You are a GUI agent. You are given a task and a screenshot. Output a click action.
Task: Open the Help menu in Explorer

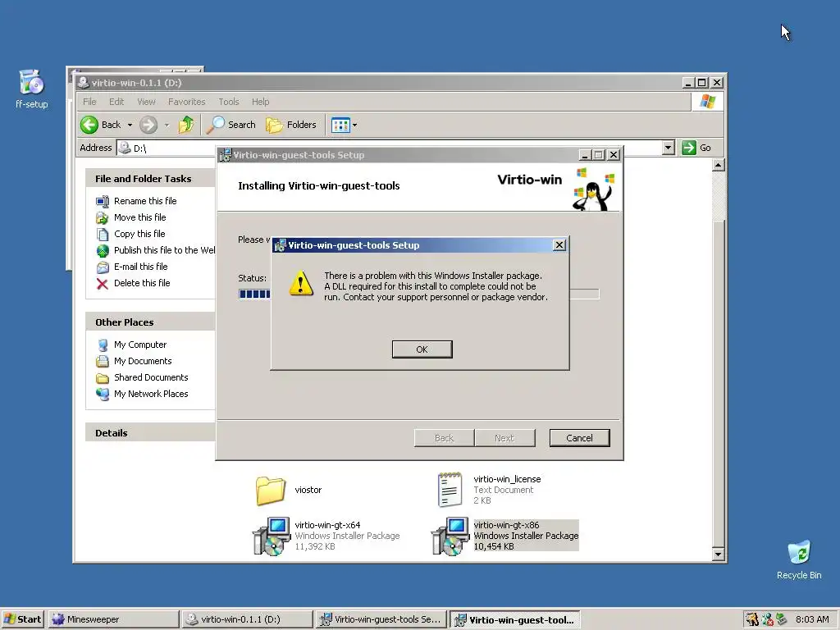(x=260, y=102)
